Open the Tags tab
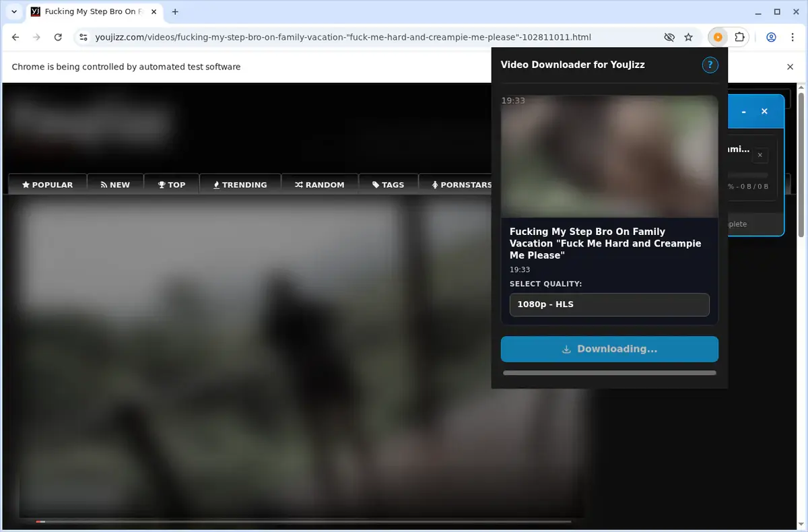This screenshot has width=808, height=532. coord(389,185)
